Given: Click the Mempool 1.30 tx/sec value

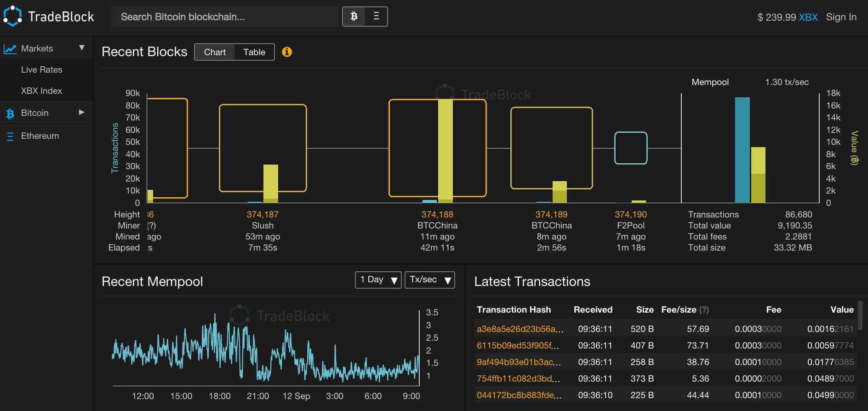Looking at the screenshot, I should (787, 82).
